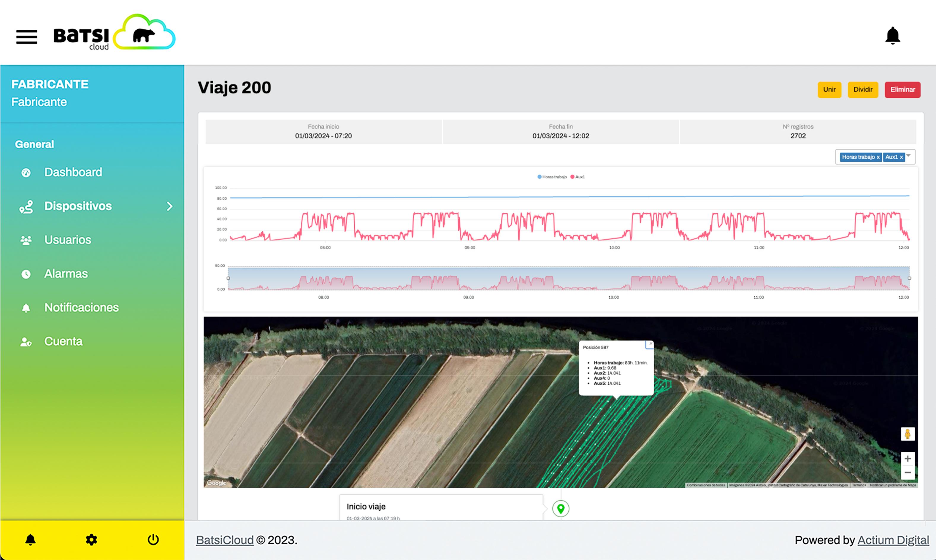Open settings gear in yellow bar
The height and width of the screenshot is (560, 936).
[x=91, y=540]
